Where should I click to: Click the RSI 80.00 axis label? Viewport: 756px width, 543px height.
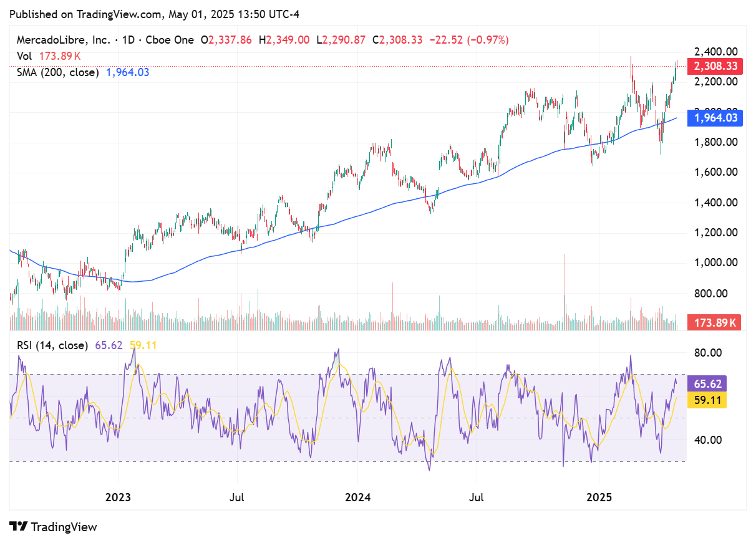708,353
